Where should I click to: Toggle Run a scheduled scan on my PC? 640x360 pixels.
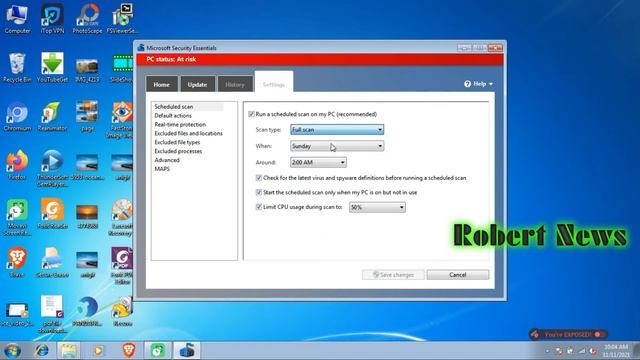click(x=251, y=114)
